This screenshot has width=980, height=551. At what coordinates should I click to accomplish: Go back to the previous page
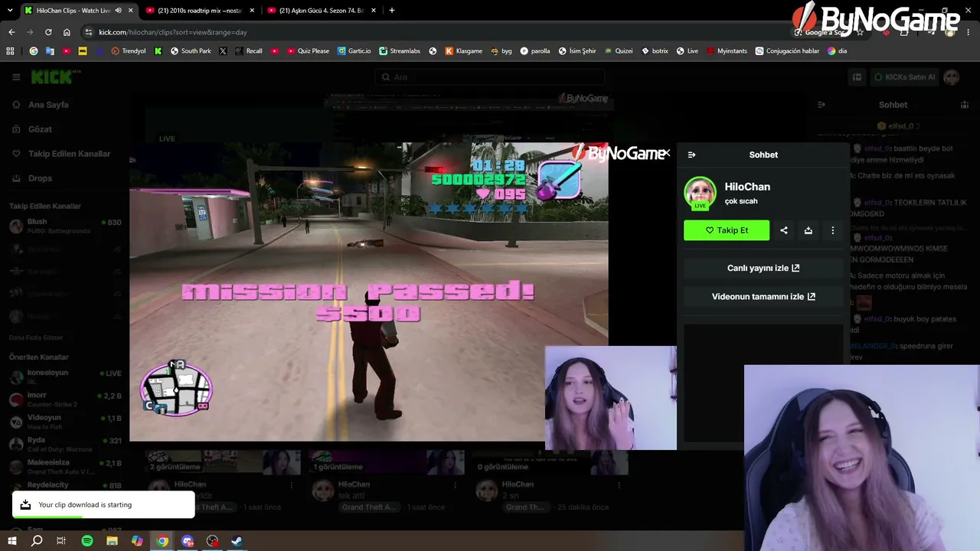[11, 32]
